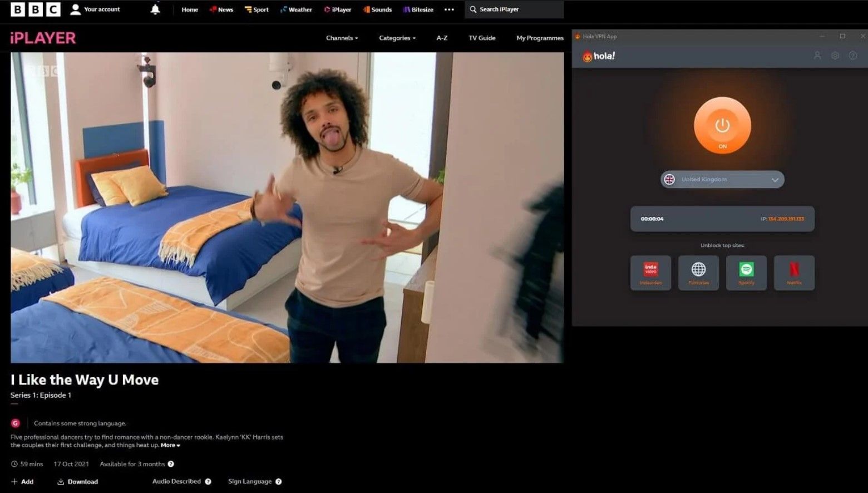Open BBC Sport from top navigation
The width and height of the screenshot is (868, 493).
click(x=257, y=9)
